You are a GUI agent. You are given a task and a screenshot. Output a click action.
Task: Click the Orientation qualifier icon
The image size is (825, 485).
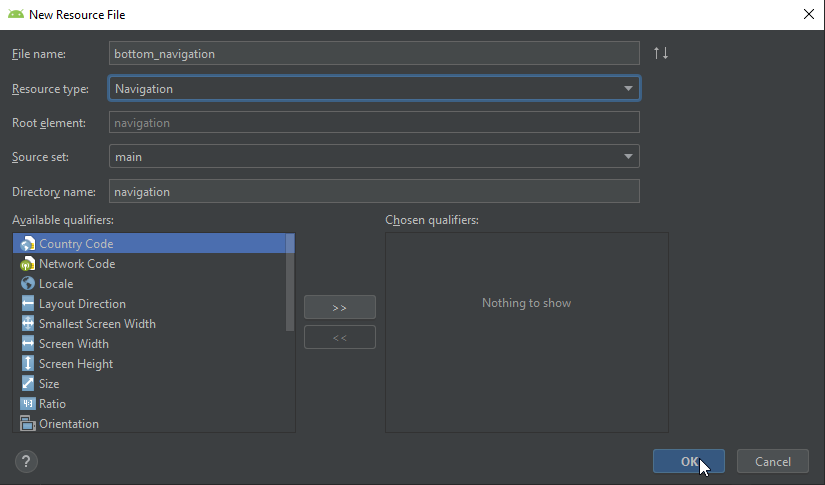point(27,423)
